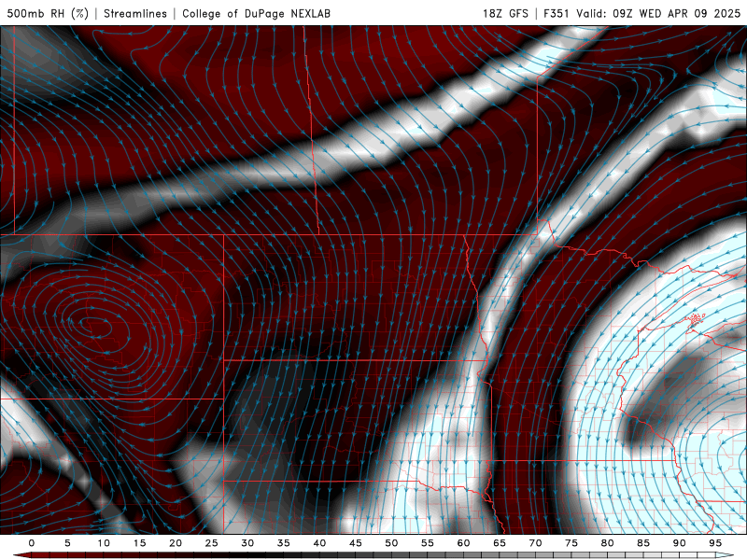This screenshot has height=560, width=747.
Task: Click the '25' colorbar scale label
Action: [x=212, y=543]
